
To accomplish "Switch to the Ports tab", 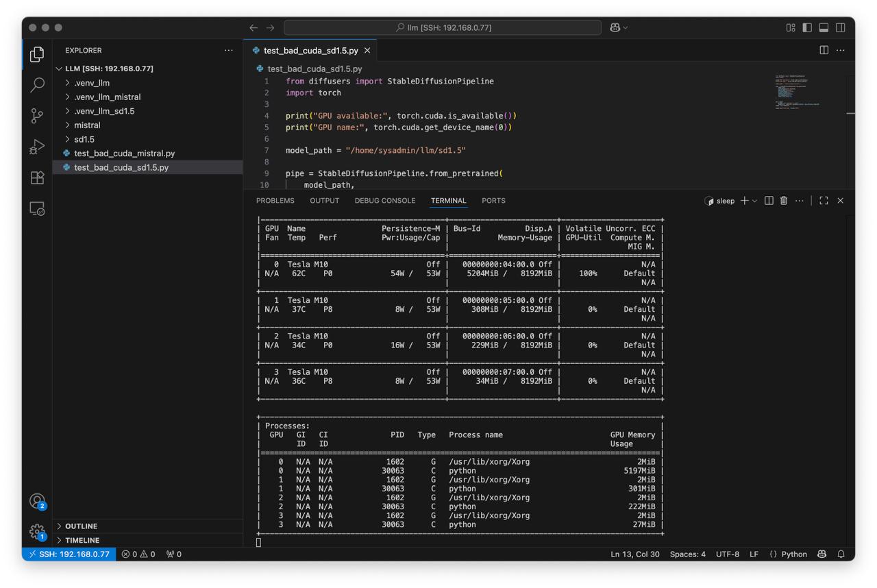I will click(493, 201).
